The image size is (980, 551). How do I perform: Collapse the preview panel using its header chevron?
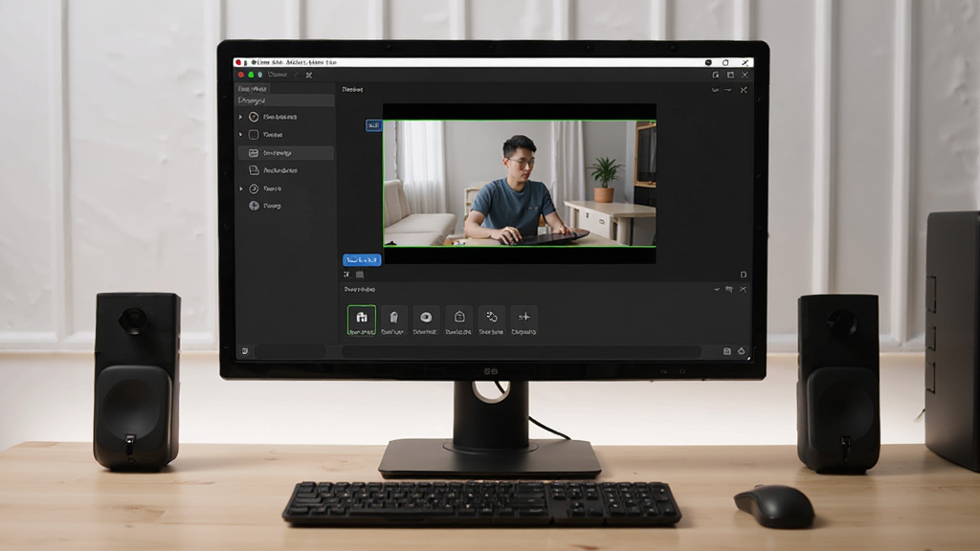[x=715, y=90]
